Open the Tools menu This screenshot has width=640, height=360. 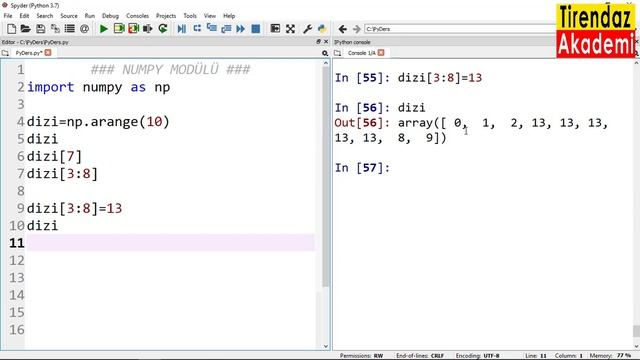pos(190,16)
